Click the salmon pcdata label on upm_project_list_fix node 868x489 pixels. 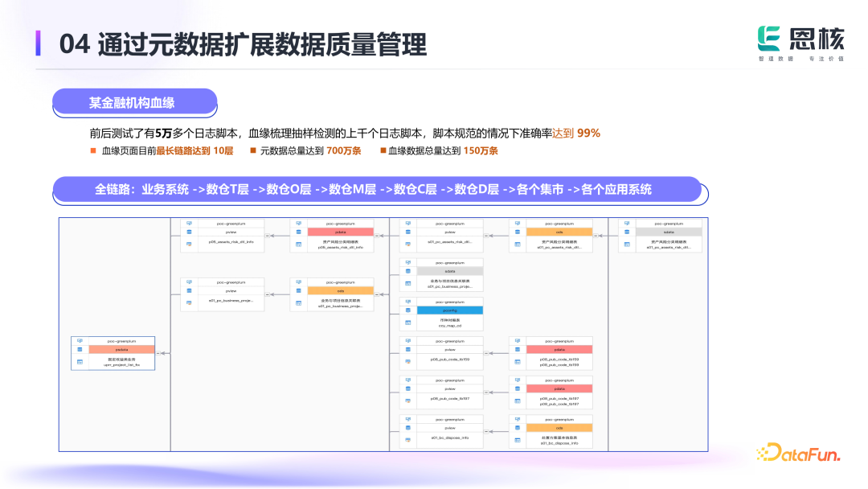click(x=121, y=350)
